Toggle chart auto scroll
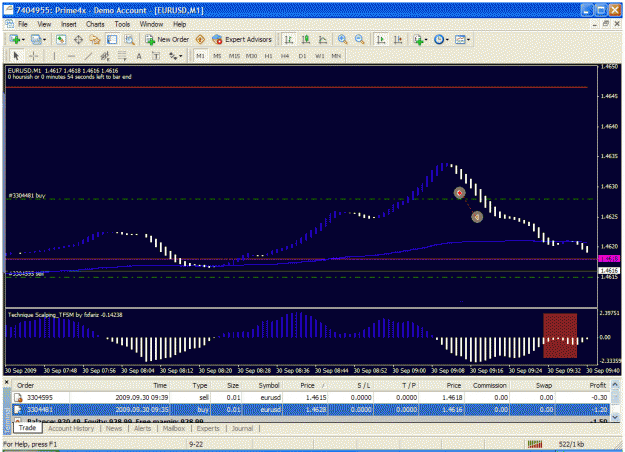This screenshot has height=452, width=625. tap(381, 39)
